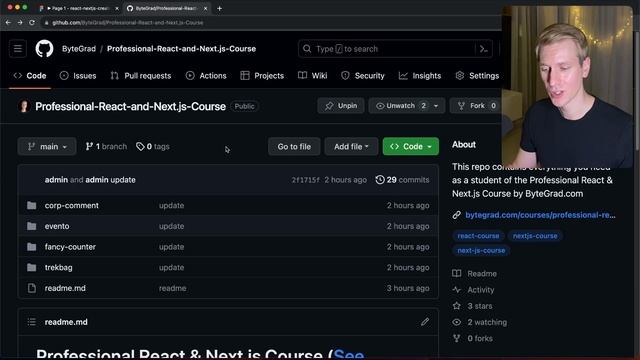Open the readme.md file in file list
640x360 pixels.
(x=65, y=288)
